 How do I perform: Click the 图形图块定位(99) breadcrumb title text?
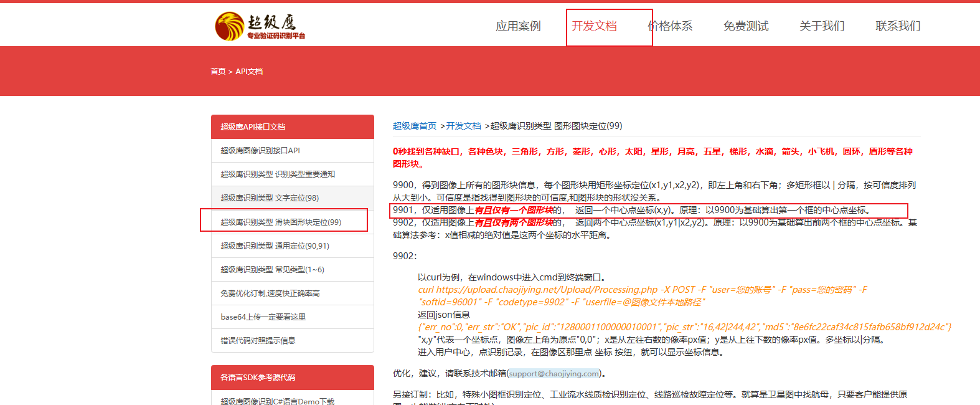(x=588, y=126)
